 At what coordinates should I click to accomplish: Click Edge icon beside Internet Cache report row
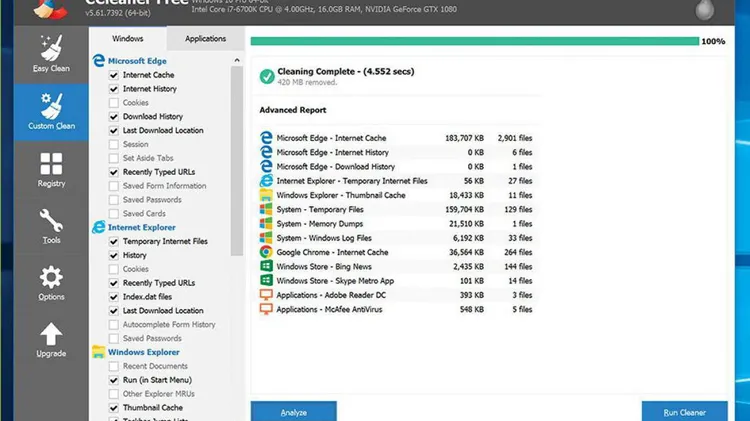[x=266, y=138]
